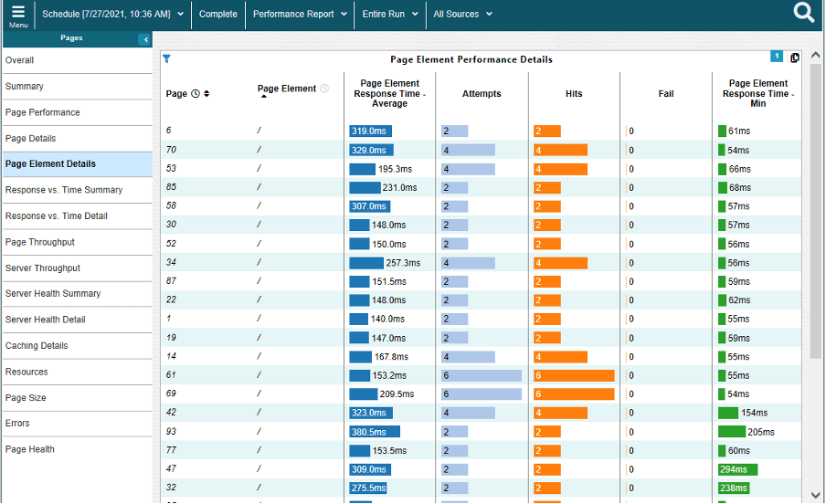
Task: Go to Server Health Summary page
Action: pos(53,294)
